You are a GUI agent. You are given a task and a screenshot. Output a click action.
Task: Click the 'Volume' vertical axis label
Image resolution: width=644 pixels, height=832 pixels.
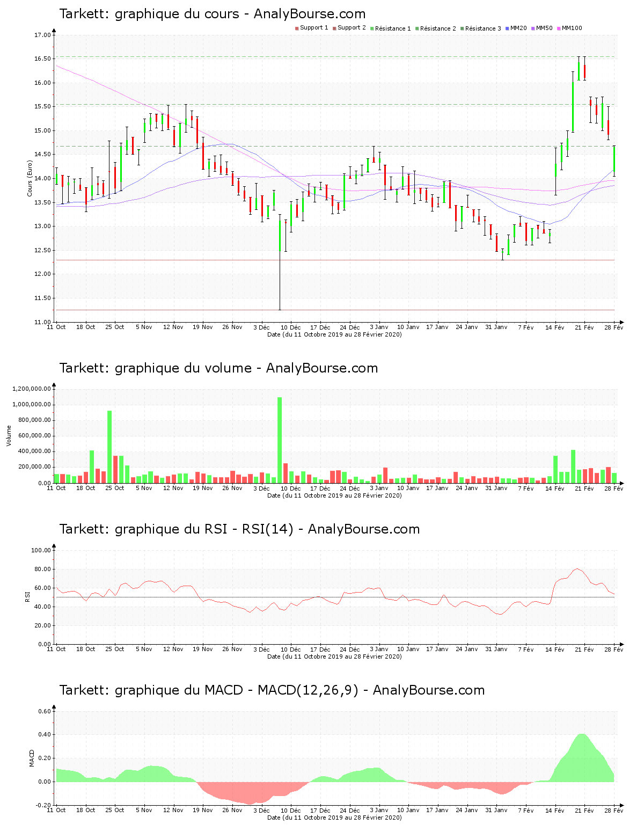coord(9,435)
